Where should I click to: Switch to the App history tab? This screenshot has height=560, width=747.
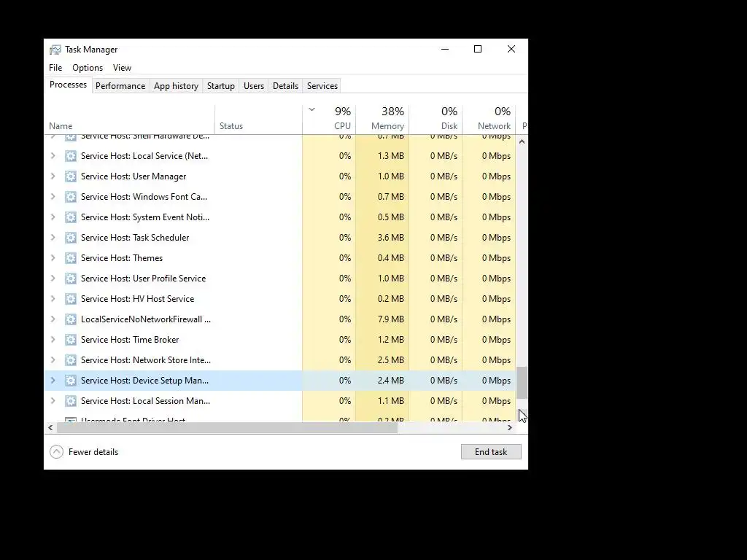pos(176,86)
